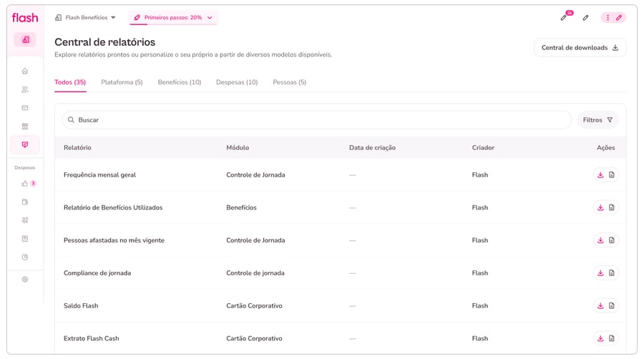
Task: Click the Extrato Flash Cash report row
Action: [x=91, y=338]
